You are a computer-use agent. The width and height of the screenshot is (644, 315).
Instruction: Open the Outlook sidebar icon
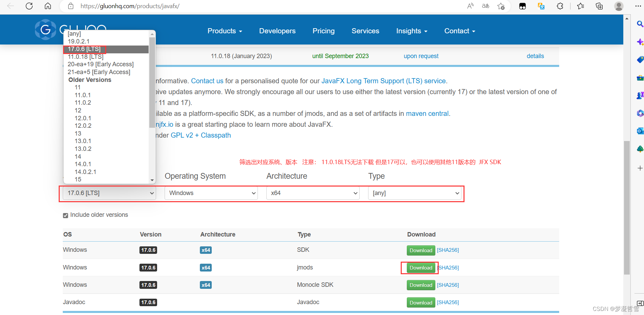[640, 131]
